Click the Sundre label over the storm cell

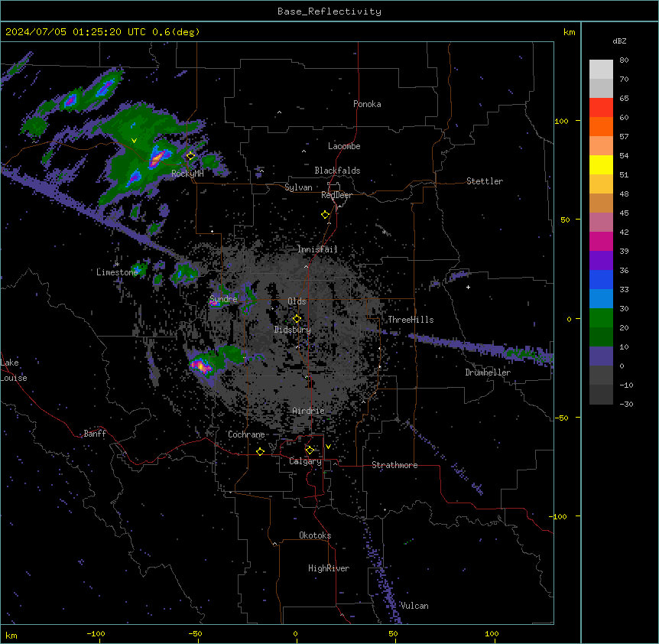point(223,299)
